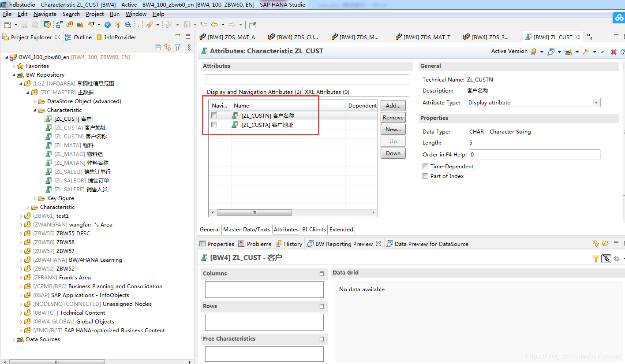Click the red X delete icon in editor header

point(614,52)
